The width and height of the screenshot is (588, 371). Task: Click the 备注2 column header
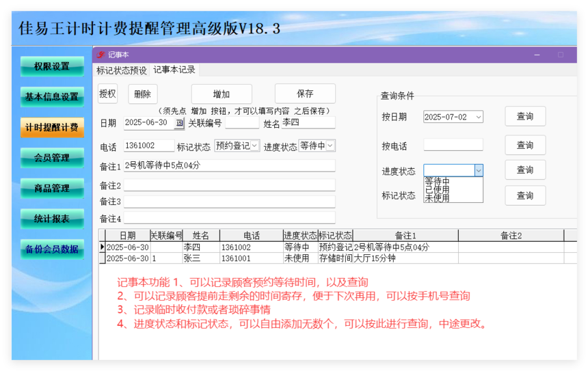(x=511, y=235)
